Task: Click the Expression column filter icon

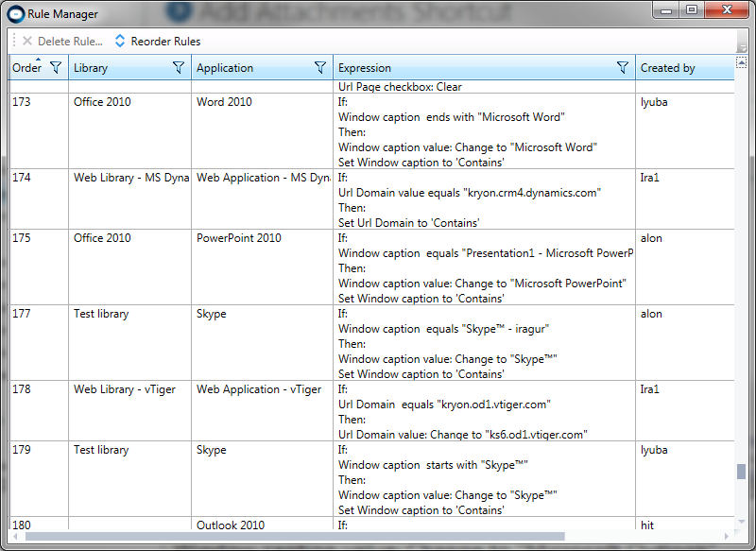Action: (x=623, y=67)
